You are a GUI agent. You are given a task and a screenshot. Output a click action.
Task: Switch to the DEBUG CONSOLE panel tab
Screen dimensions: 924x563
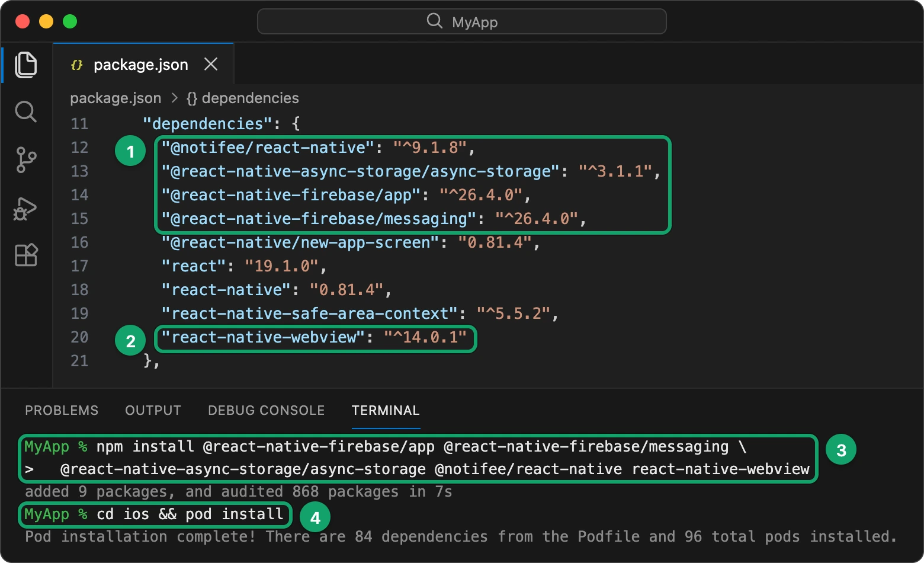point(267,410)
